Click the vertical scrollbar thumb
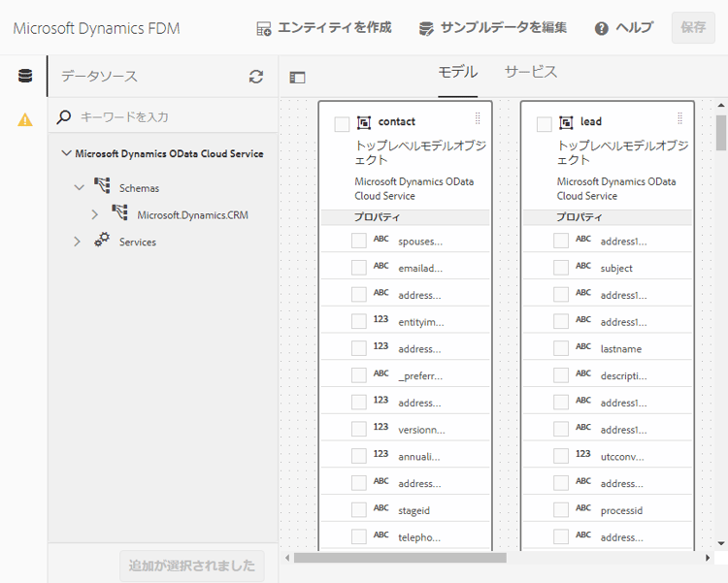 [x=721, y=133]
